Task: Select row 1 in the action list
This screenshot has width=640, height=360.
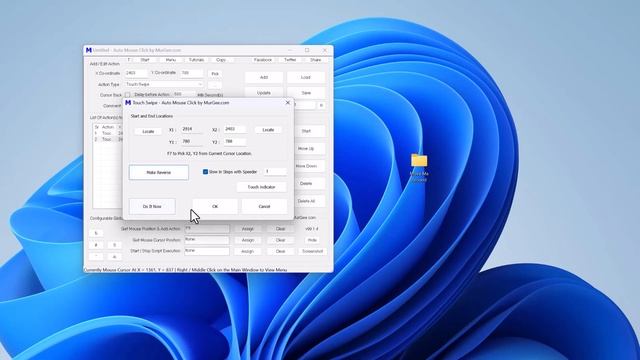Action: pyautogui.click(x=108, y=133)
